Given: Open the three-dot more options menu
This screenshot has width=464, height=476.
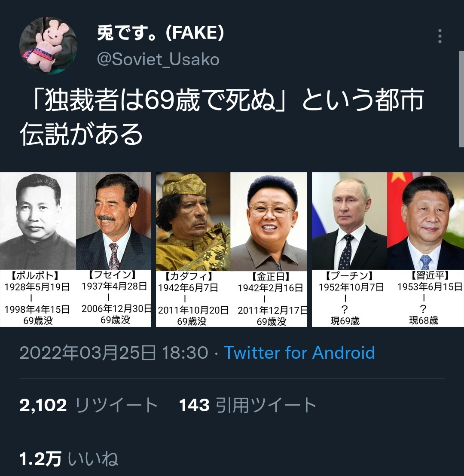Looking at the screenshot, I should (440, 36).
